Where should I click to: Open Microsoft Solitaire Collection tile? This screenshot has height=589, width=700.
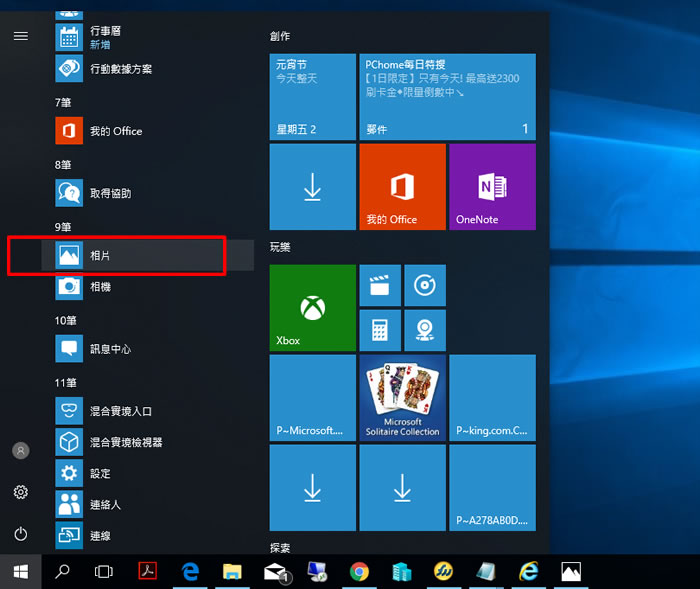402,397
